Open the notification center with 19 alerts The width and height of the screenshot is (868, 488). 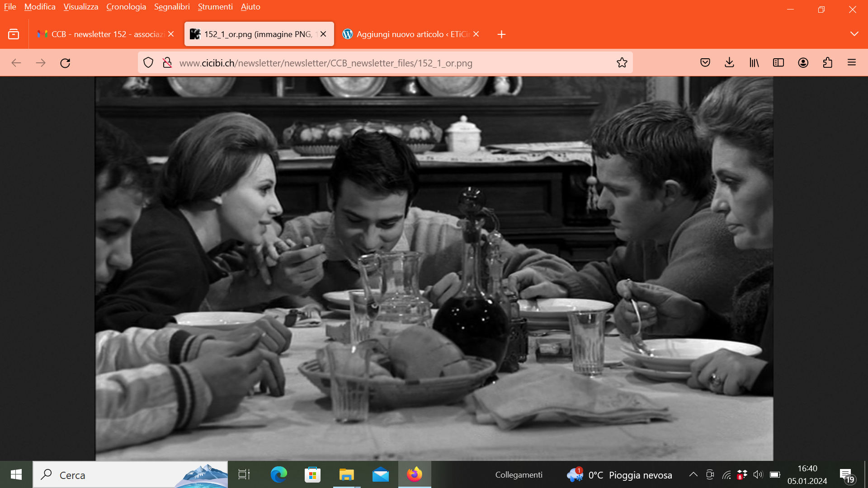pos(847,475)
